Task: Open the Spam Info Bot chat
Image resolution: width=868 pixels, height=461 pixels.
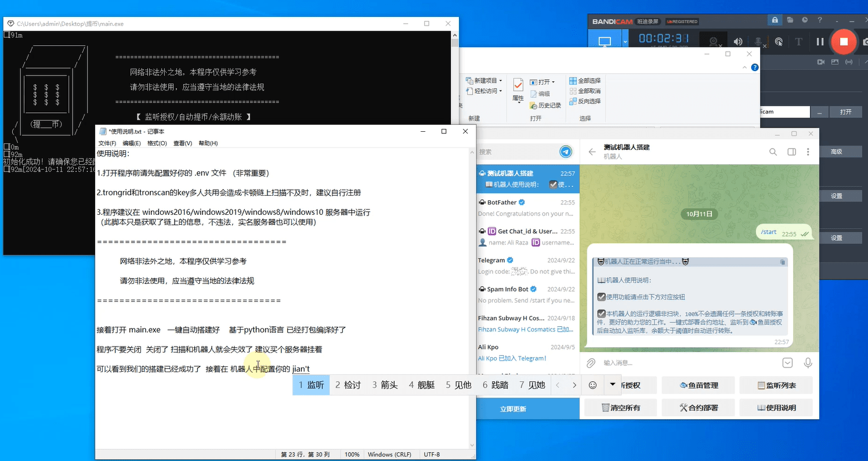Action: (x=527, y=294)
